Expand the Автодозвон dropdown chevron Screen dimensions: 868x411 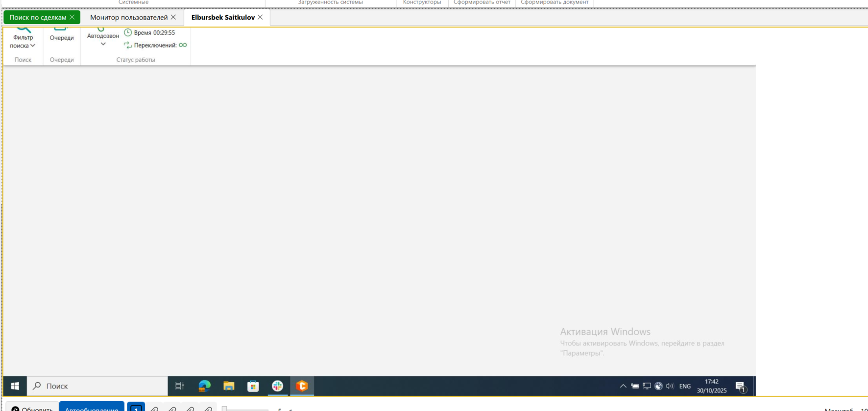(x=103, y=44)
